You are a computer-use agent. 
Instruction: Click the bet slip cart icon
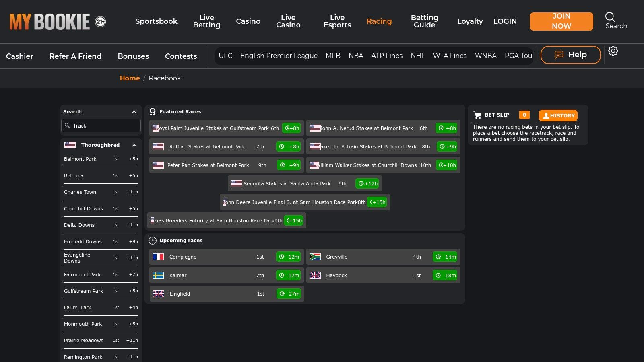(477, 115)
